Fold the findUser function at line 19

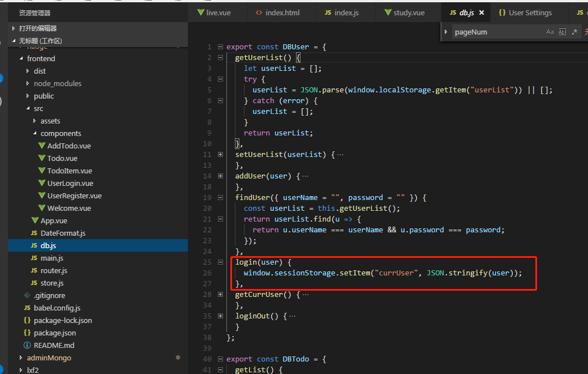[220, 198]
